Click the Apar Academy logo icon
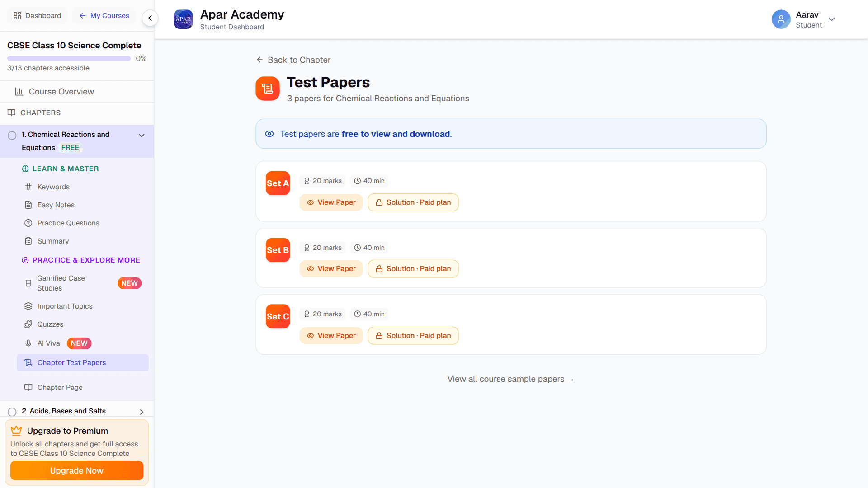Viewport: 868px width, 488px height. coord(183,19)
